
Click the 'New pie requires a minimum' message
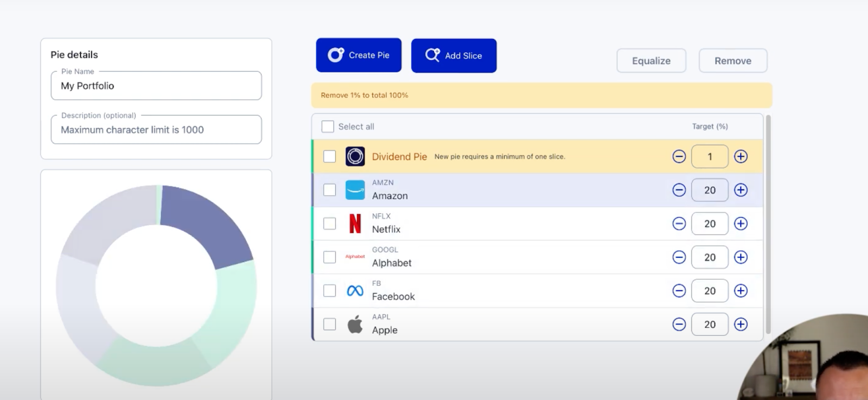500,157
